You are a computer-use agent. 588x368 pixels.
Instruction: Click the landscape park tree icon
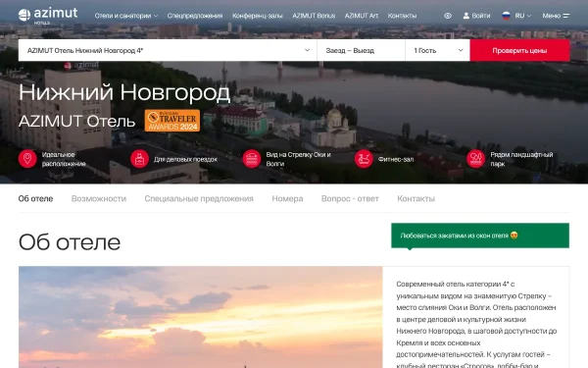[x=476, y=159]
